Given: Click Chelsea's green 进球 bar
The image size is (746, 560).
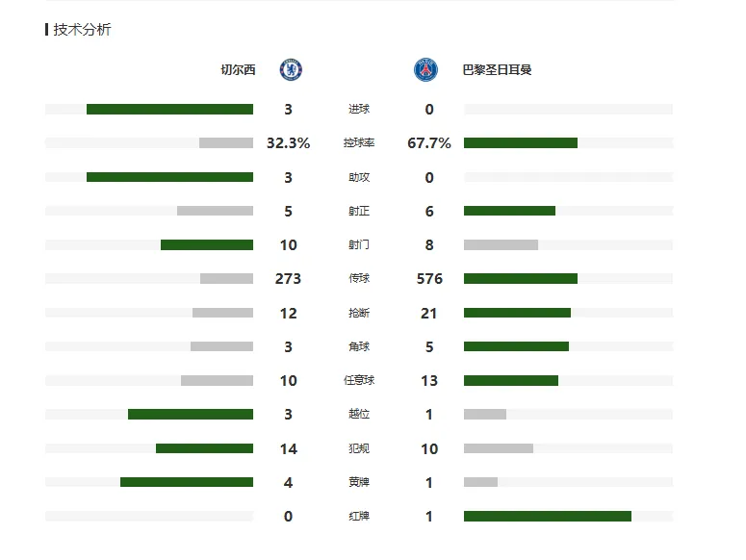Looking at the screenshot, I should tap(169, 110).
